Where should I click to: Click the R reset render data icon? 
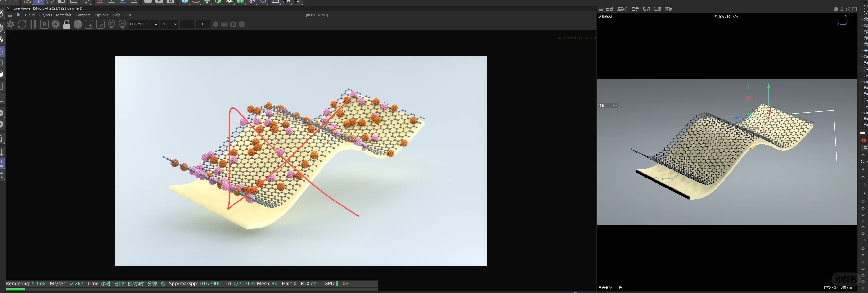44,24
